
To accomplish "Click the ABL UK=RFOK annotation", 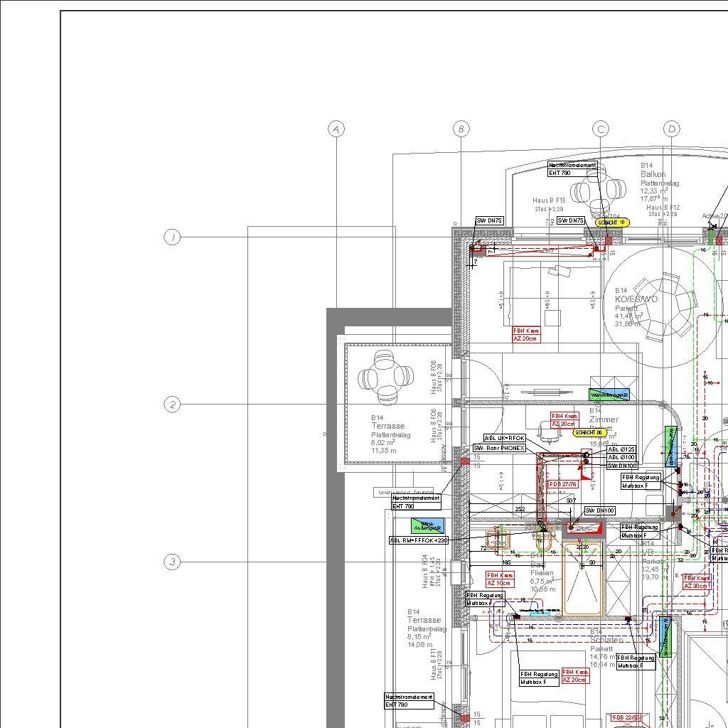I will point(505,438).
